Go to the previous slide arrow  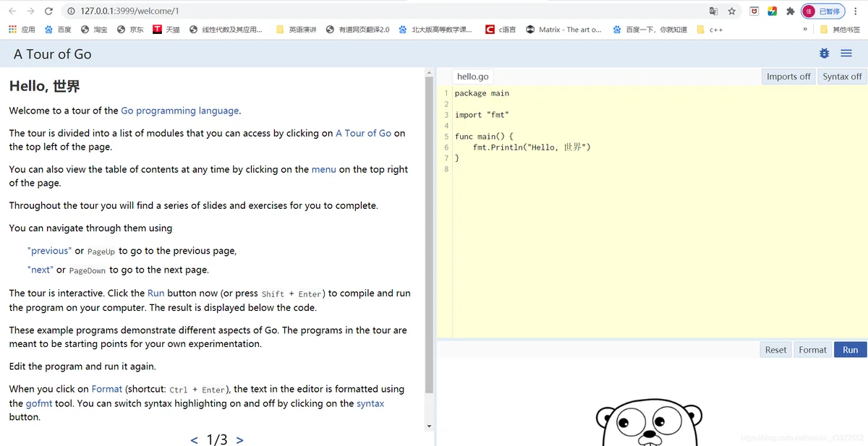(194, 439)
